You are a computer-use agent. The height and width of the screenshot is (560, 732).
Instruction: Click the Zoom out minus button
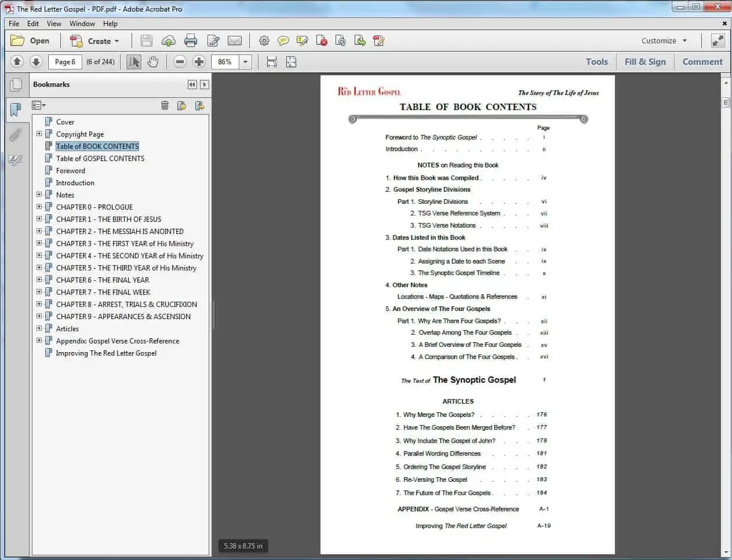180,62
